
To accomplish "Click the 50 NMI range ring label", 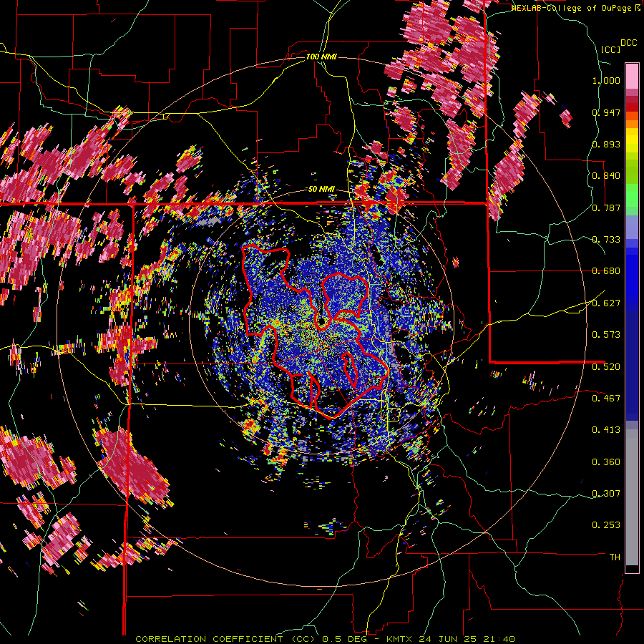I will [x=321, y=190].
